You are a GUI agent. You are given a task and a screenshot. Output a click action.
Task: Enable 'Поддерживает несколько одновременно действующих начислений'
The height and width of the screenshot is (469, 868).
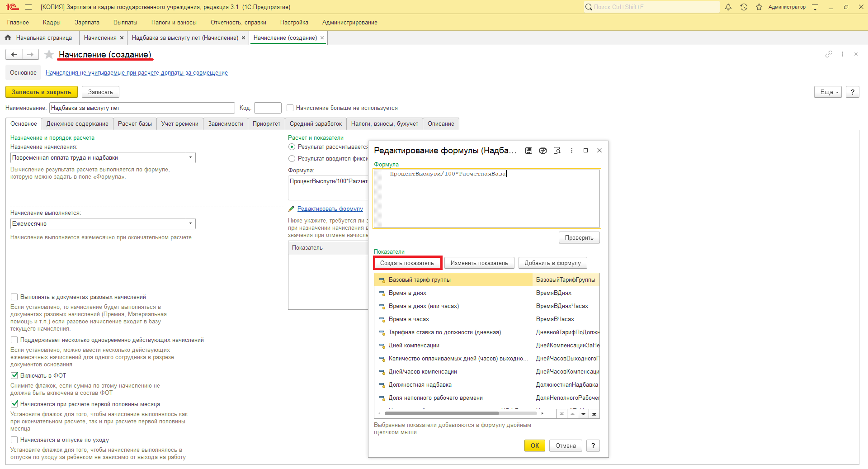[14, 340]
